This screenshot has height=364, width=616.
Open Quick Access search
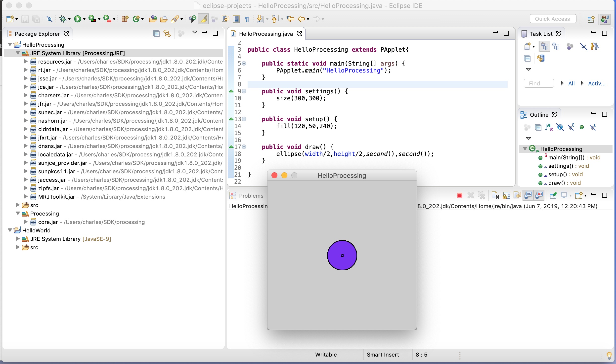(x=553, y=19)
